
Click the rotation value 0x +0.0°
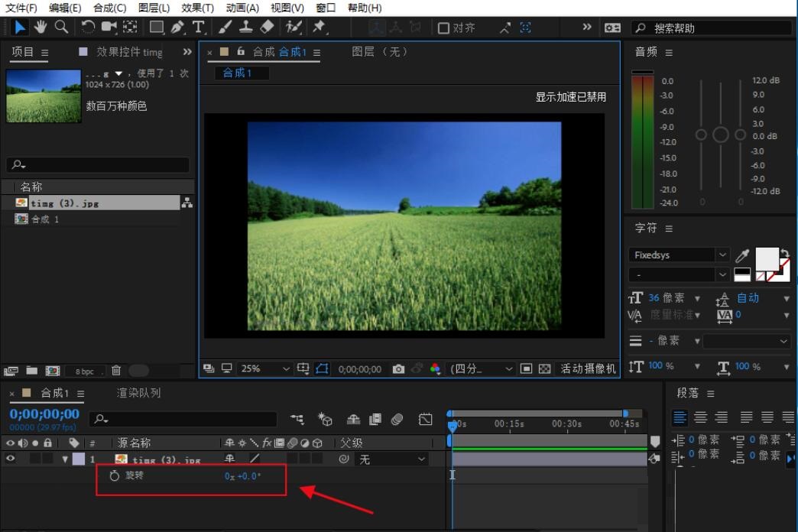(243, 476)
